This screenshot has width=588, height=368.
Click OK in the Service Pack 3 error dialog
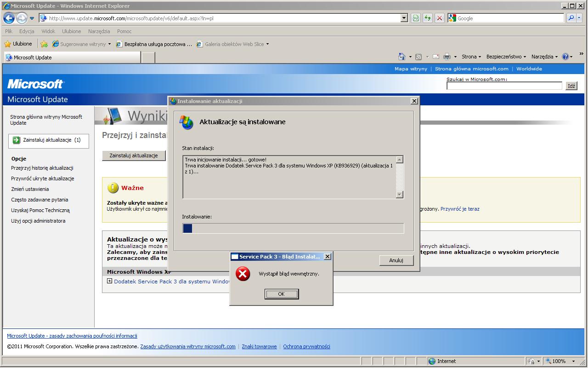(x=282, y=294)
